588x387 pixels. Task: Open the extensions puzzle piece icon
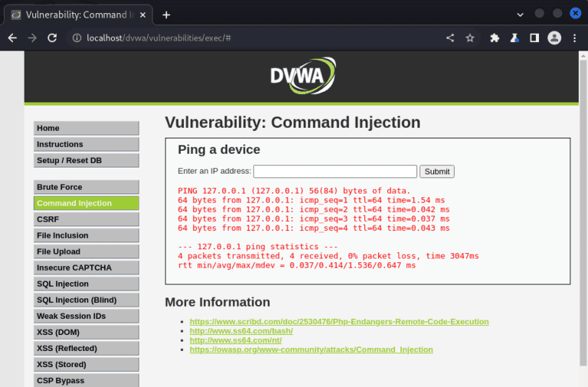click(495, 38)
